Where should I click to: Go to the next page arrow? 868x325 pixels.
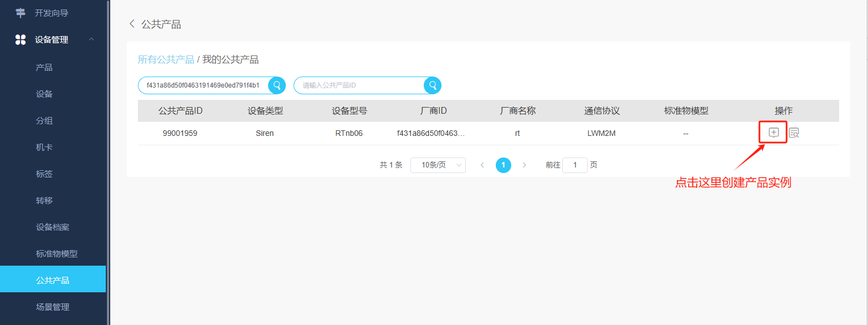click(x=524, y=165)
